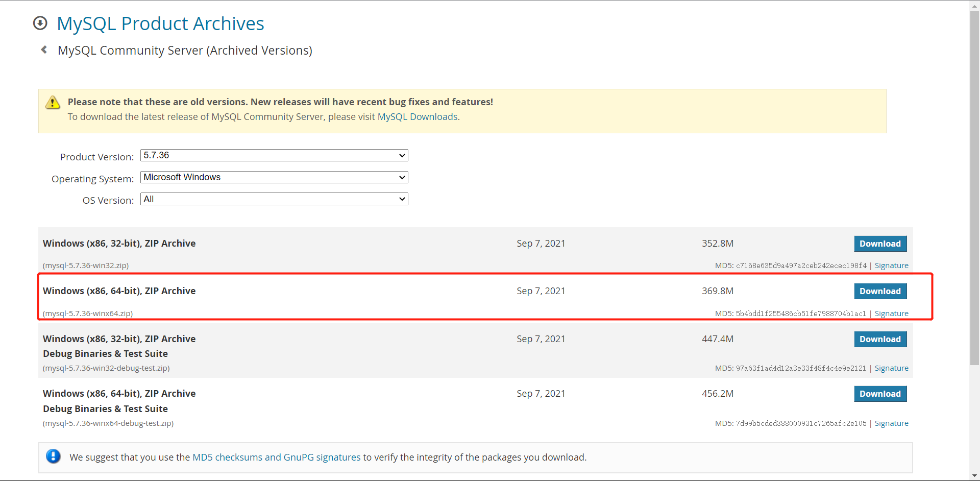980x481 pixels.
Task: Click the MySQL Product Archives heading
Action: [160, 23]
